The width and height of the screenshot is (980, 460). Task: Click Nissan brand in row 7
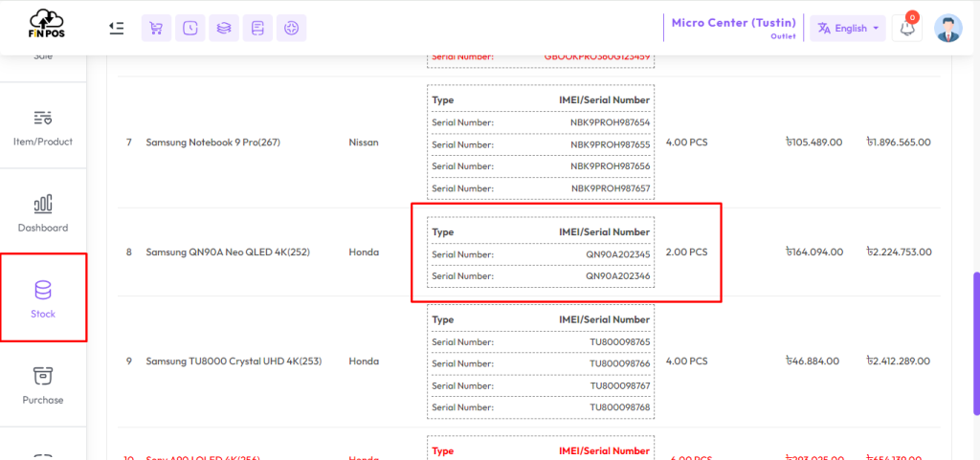(363, 142)
